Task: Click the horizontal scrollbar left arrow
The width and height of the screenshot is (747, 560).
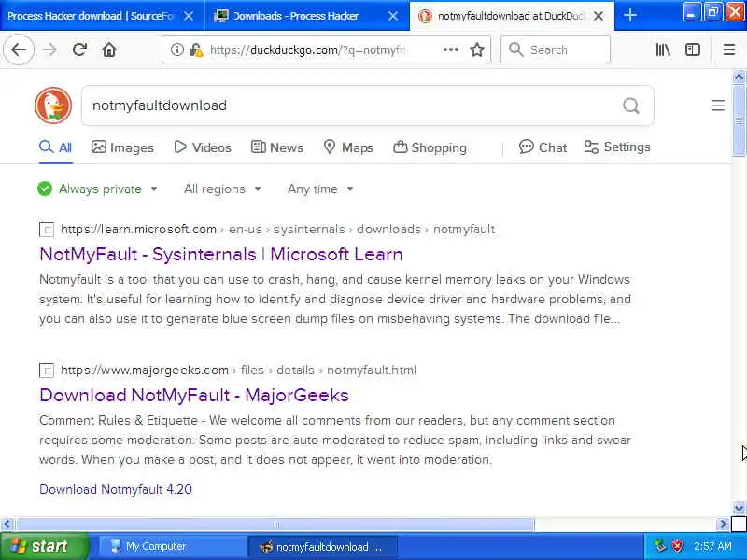Action: tap(7, 525)
